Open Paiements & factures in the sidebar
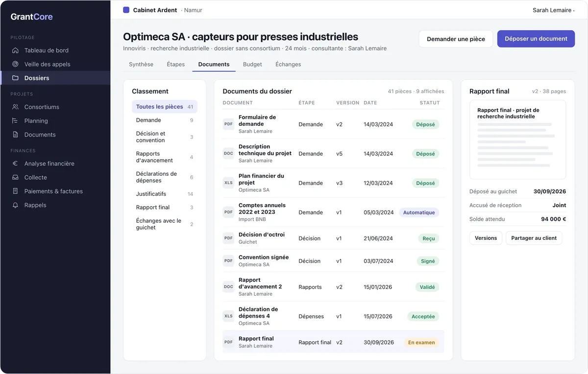This screenshot has height=374, width=588. (x=55, y=191)
